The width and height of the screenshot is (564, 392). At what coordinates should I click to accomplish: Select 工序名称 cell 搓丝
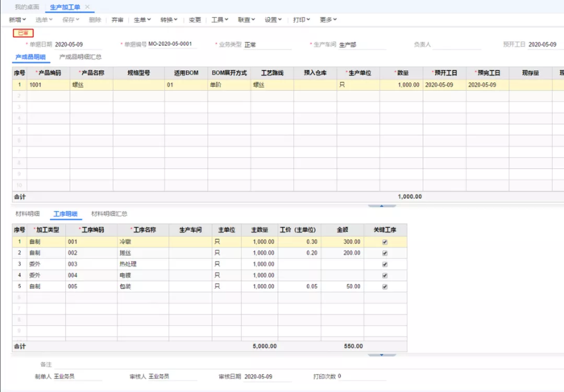143,253
